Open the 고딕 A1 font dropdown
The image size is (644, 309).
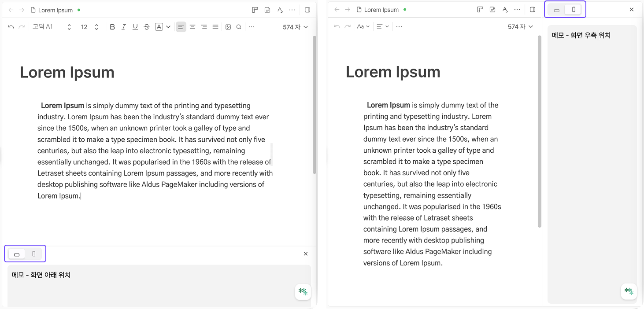coord(52,27)
